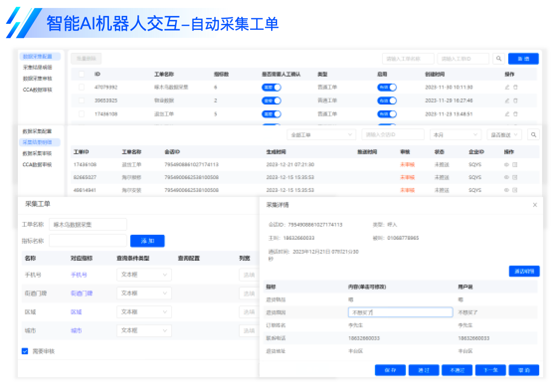Click the 指标名称 input field
Viewport: 554px width, 392px height.
[88, 241]
